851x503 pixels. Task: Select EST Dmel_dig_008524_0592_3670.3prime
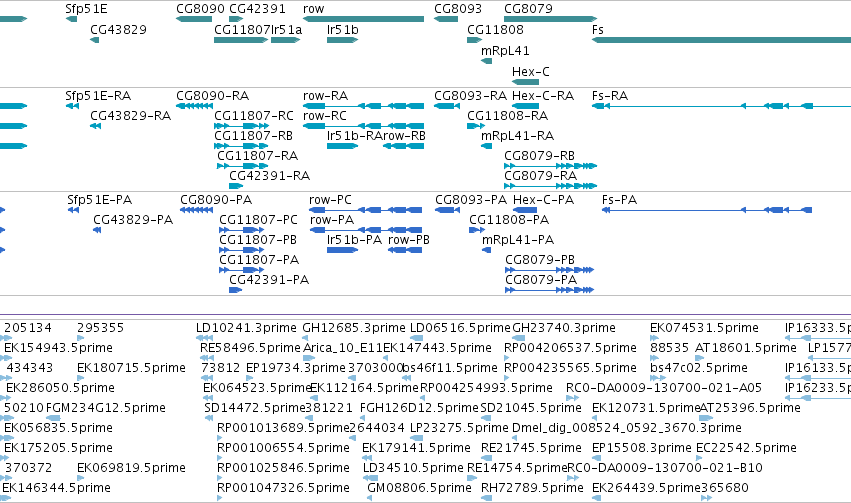pyautogui.click(x=626, y=429)
